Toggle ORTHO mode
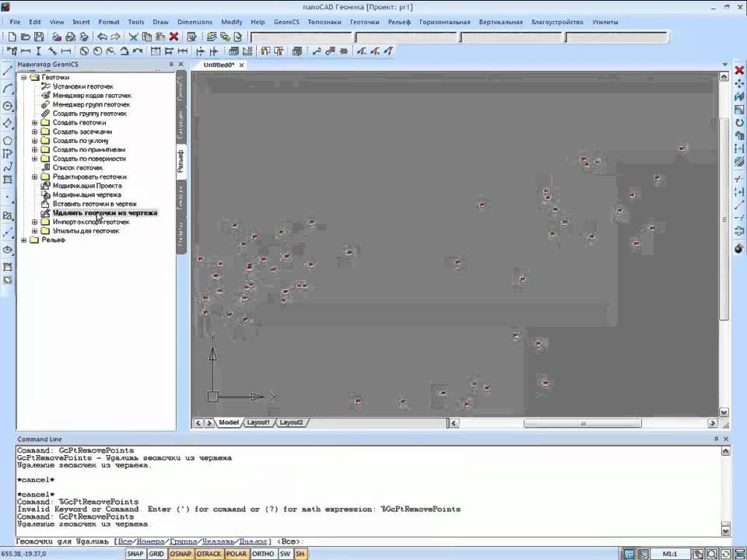Screen dimensions: 747x560 tap(263, 554)
